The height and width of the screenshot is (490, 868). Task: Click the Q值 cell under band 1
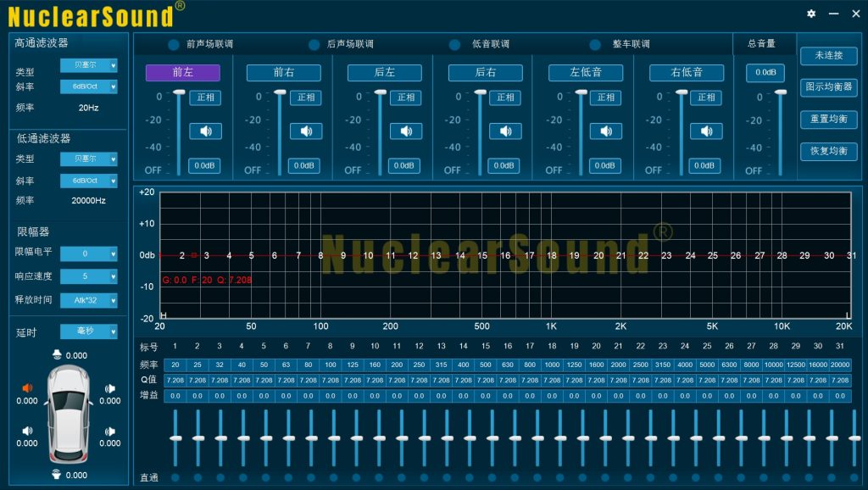pyautogui.click(x=175, y=381)
